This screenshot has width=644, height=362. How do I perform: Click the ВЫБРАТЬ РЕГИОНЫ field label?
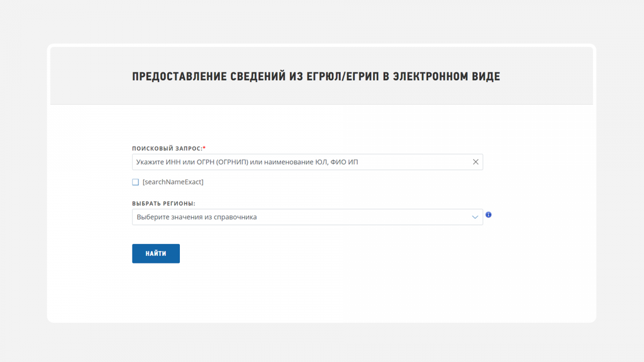pos(164,204)
